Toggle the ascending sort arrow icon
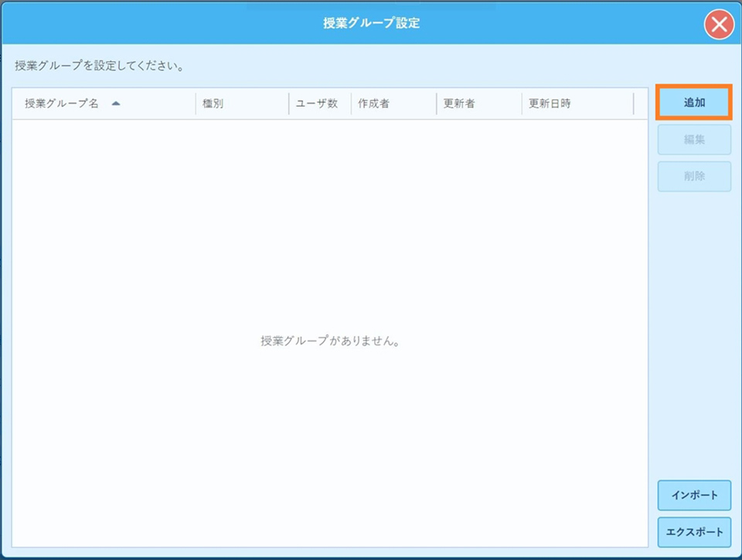This screenshot has width=742, height=560. 116,104
